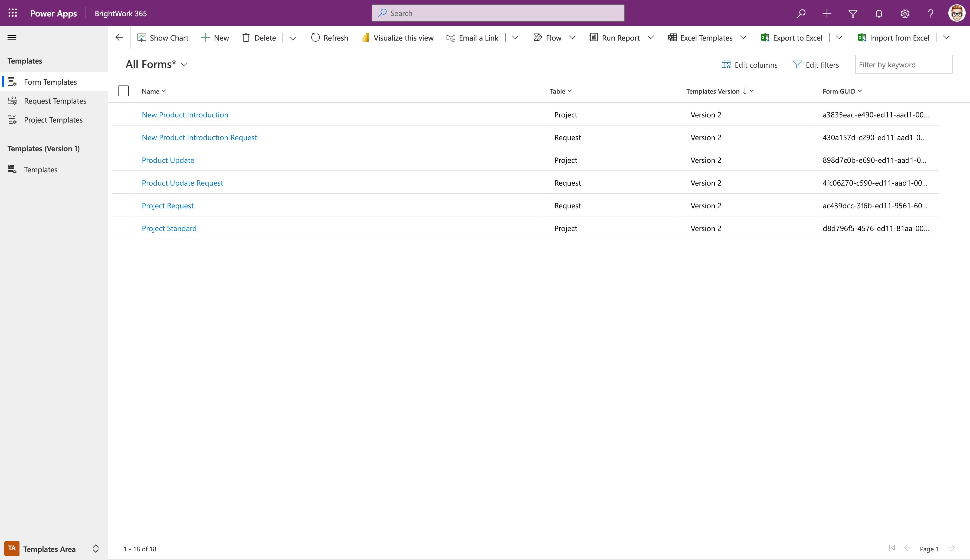Open the Flow dropdown chevron
This screenshot has height=560, width=970.
coord(572,38)
